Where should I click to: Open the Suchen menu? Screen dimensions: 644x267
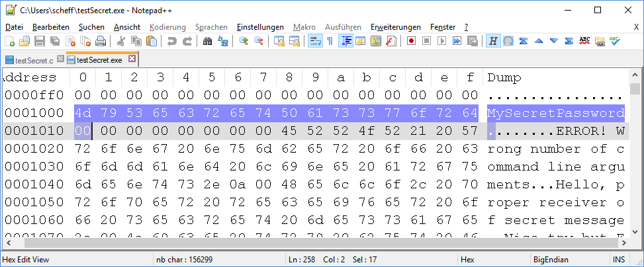[91, 27]
